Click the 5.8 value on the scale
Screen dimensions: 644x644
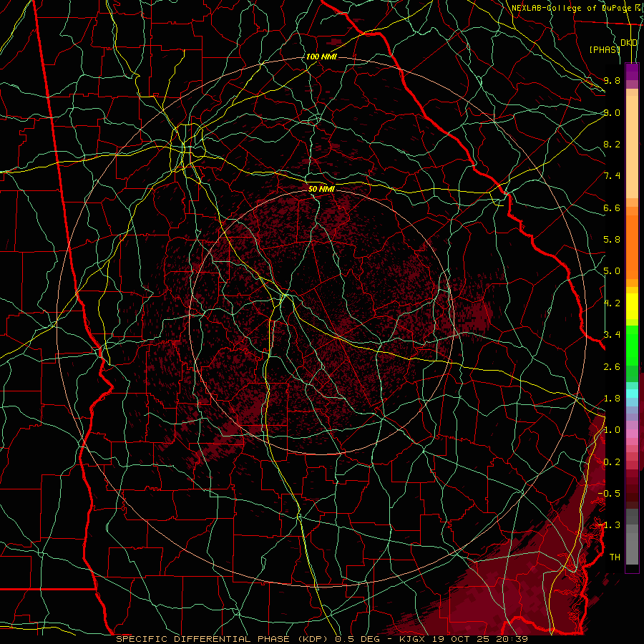coord(612,240)
